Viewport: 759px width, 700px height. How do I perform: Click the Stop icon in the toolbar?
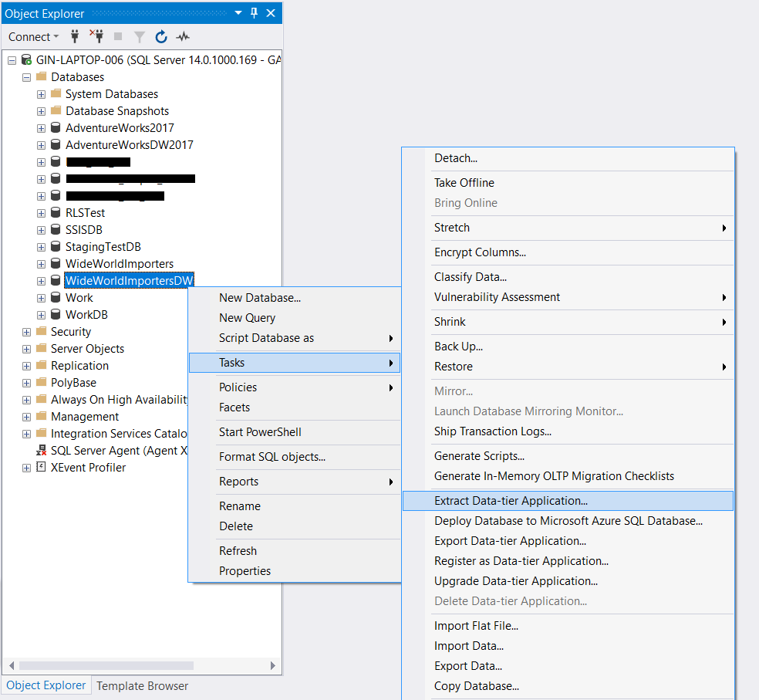(117, 36)
